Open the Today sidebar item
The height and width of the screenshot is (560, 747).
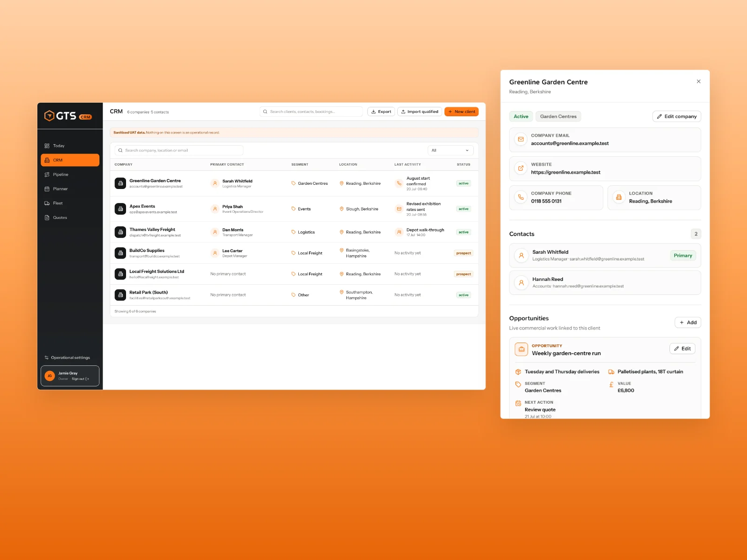pyautogui.click(x=70, y=146)
